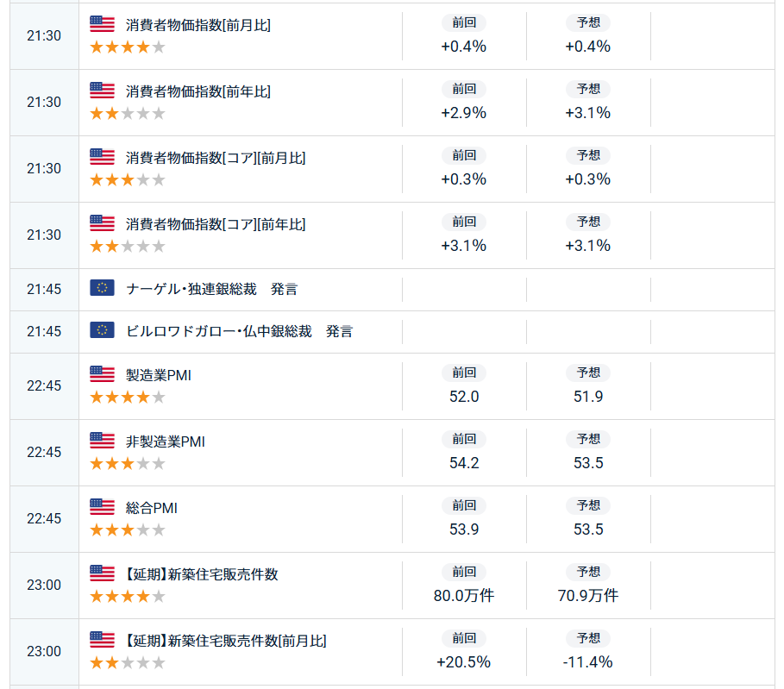
Task: Click the star rating under 製造業PMI
Action: (x=128, y=398)
